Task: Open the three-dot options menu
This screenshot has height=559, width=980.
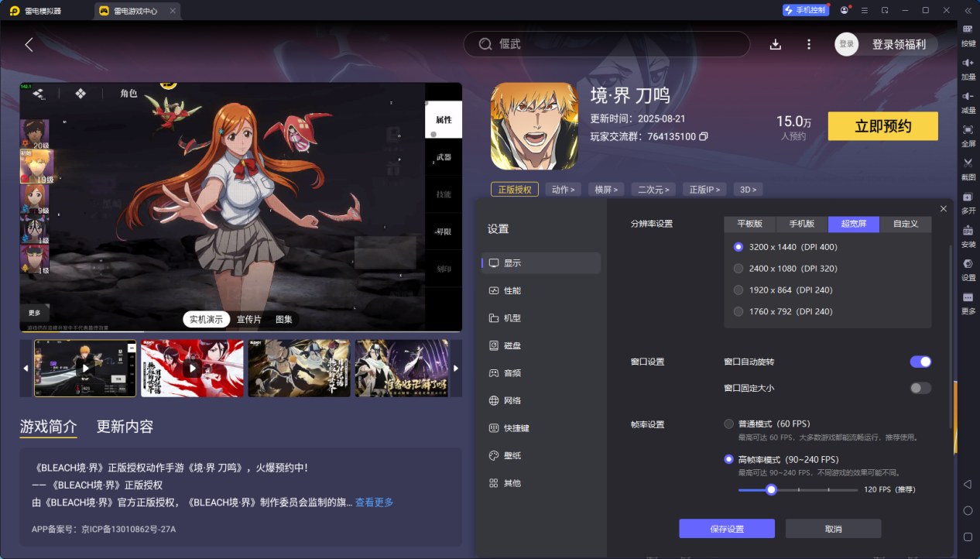Action: point(809,44)
